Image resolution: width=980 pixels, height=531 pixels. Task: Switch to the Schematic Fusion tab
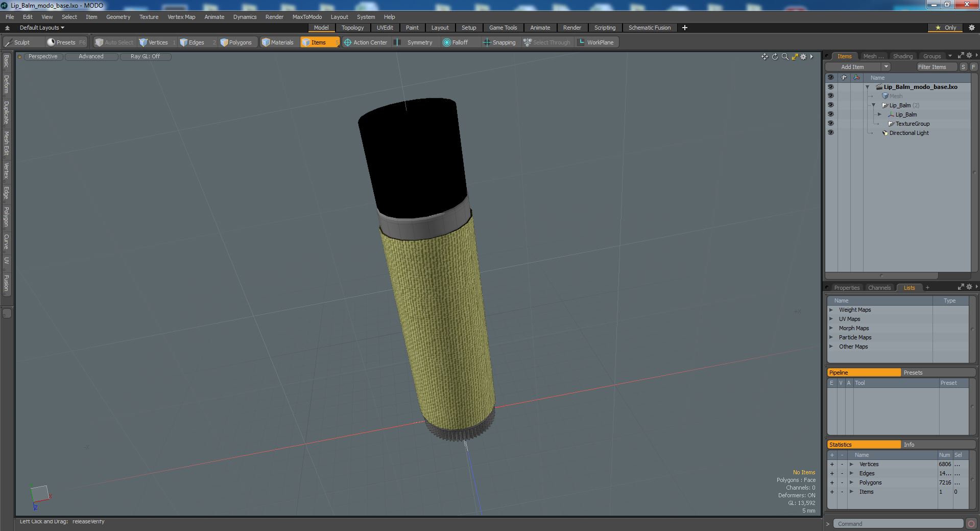click(649, 28)
